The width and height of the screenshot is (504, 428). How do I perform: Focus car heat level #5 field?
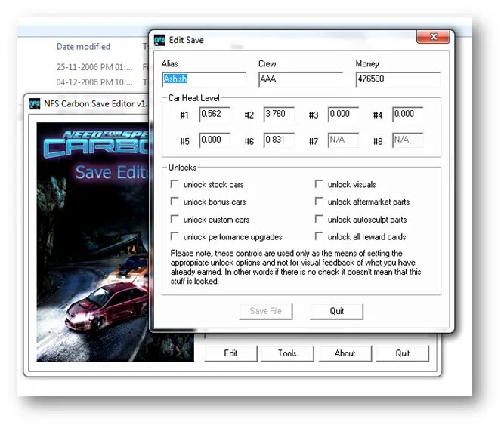point(215,140)
